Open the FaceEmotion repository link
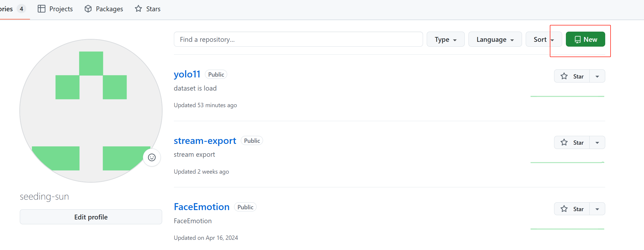This screenshot has width=644, height=250. click(x=202, y=207)
